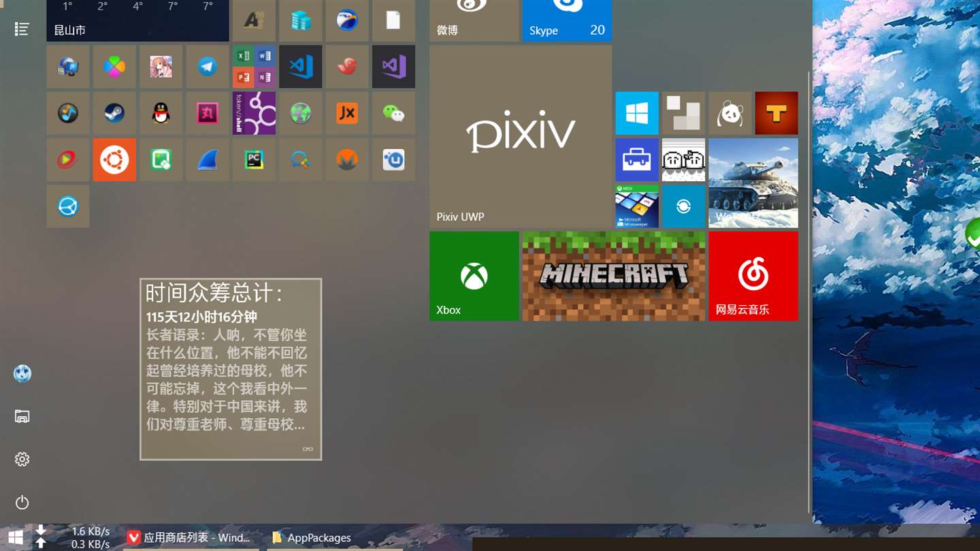Open the anime girl avatar tile
This screenshot has height=551, width=980.
point(161,67)
